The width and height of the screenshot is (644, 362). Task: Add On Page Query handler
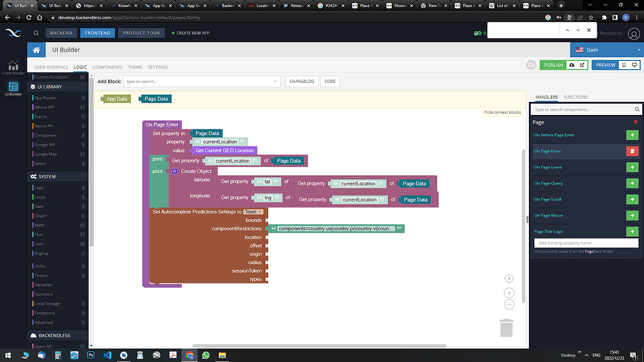(x=632, y=184)
